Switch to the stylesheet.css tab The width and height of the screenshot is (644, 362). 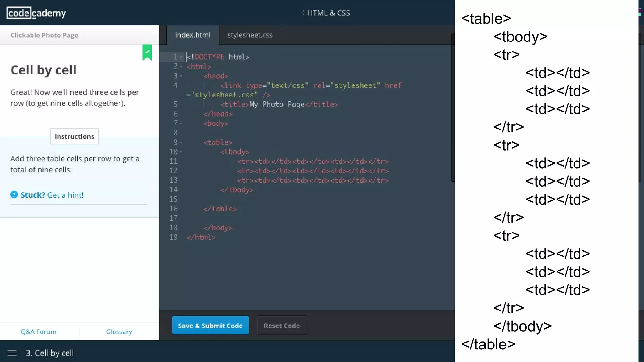(x=250, y=35)
